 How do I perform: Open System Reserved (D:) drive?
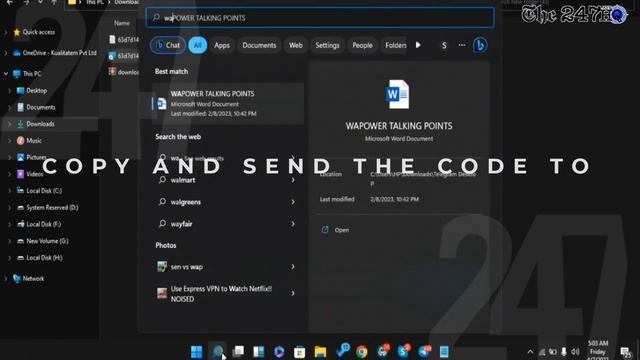52,208
